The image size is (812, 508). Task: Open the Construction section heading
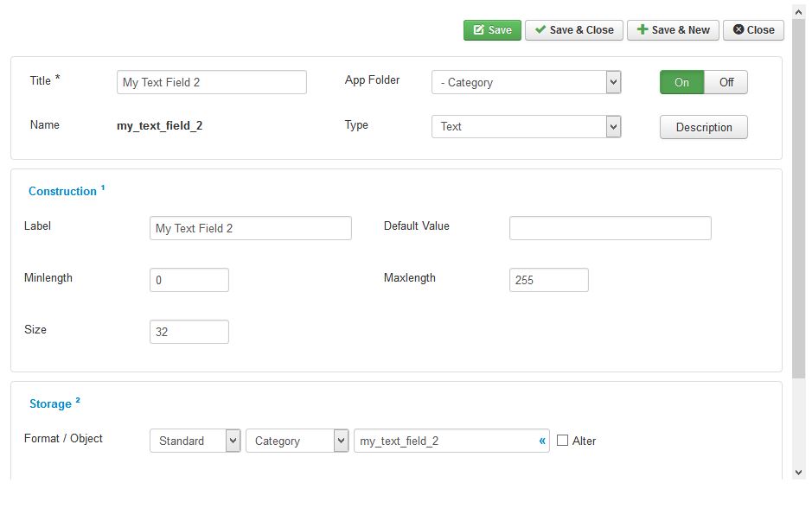[62, 191]
